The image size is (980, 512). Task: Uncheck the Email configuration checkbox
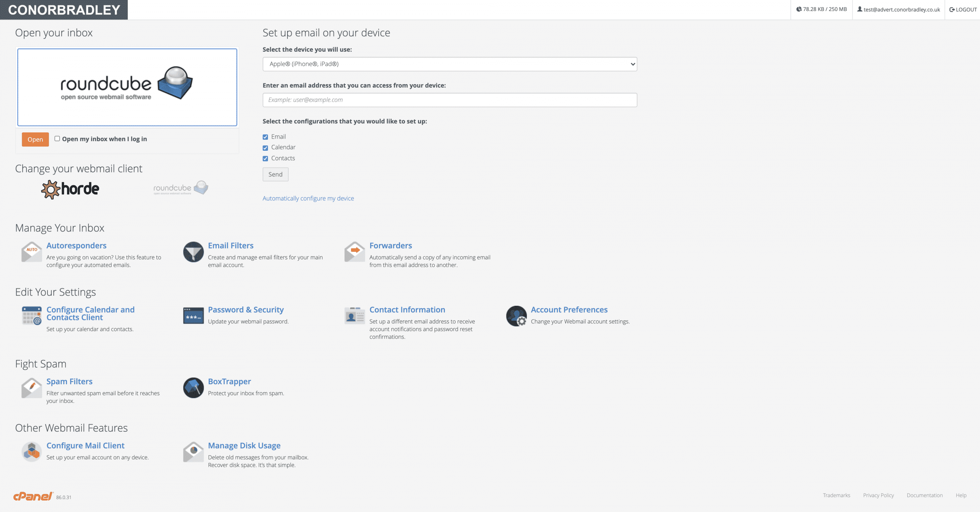(x=265, y=137)
